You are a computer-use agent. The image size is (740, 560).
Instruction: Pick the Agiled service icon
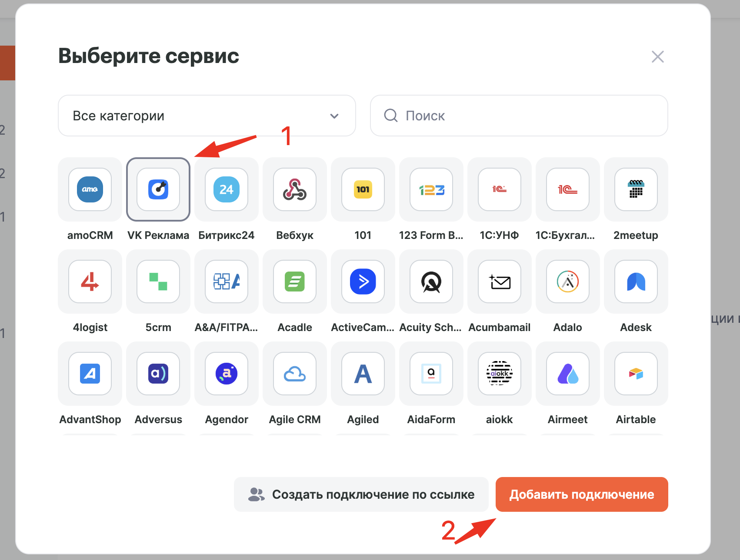[363, 374]
